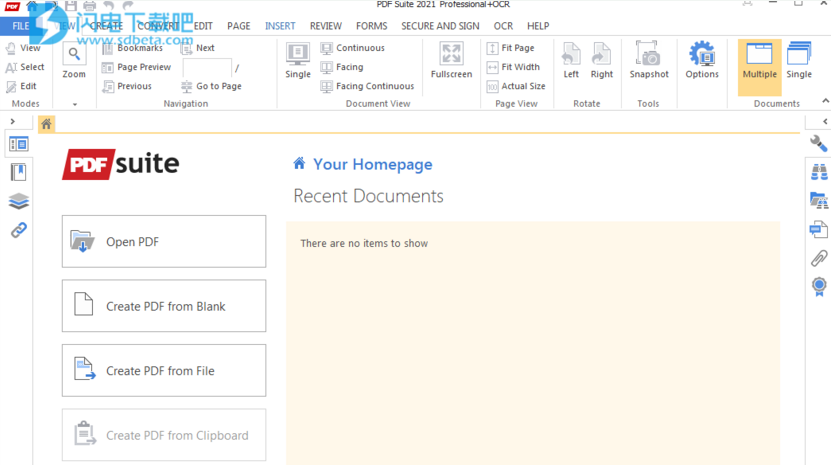This screenshot has height=465, width=831.
Task: Open the comments panel
Action: click(819, 229)
